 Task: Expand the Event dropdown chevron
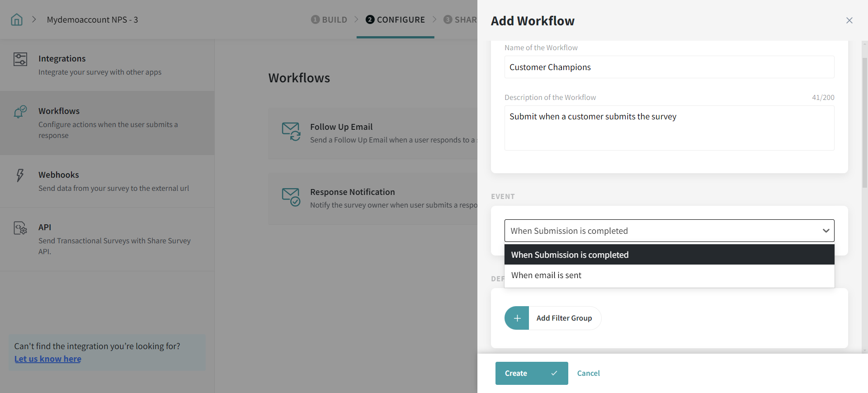[x=826, y=231]
